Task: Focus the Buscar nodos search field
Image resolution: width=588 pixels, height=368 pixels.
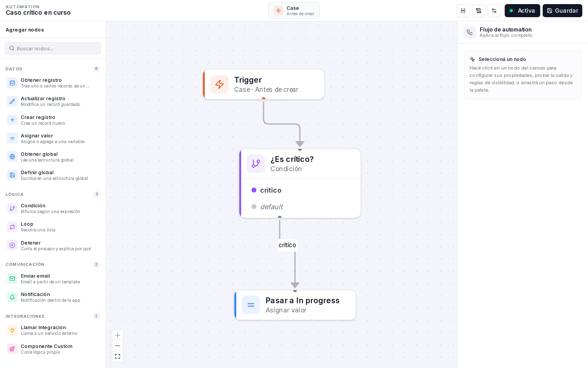Action: point(53,48)
